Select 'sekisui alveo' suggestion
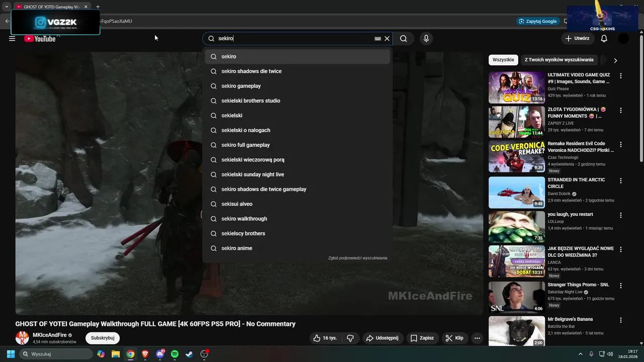 click(x=297, y=204)
